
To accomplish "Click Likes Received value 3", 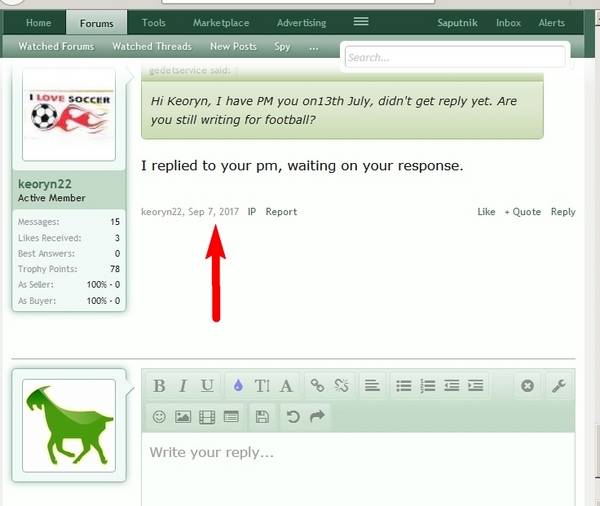I will (x=117, y=238).
